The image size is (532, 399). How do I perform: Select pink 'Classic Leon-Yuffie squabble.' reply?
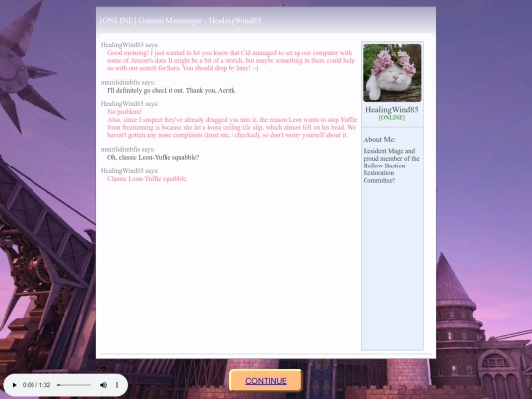click(x=147, y=178)
